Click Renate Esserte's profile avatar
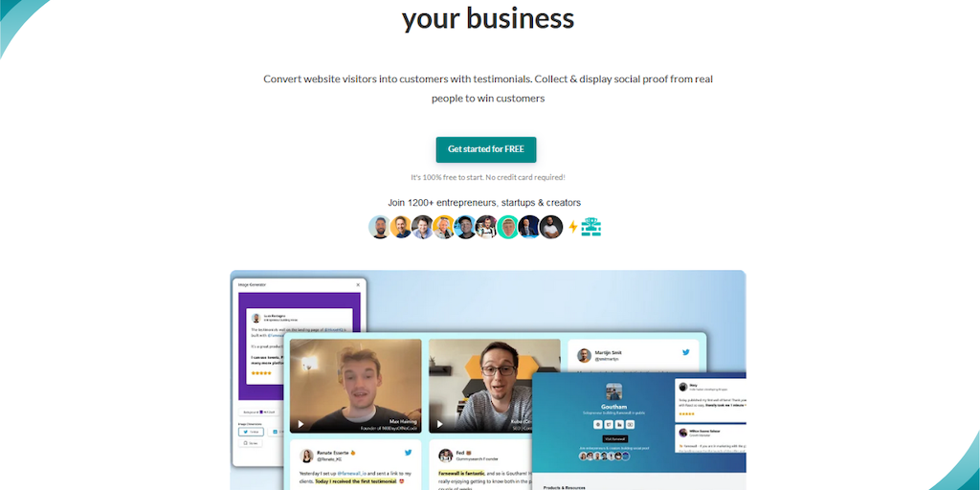 [307, 456]
